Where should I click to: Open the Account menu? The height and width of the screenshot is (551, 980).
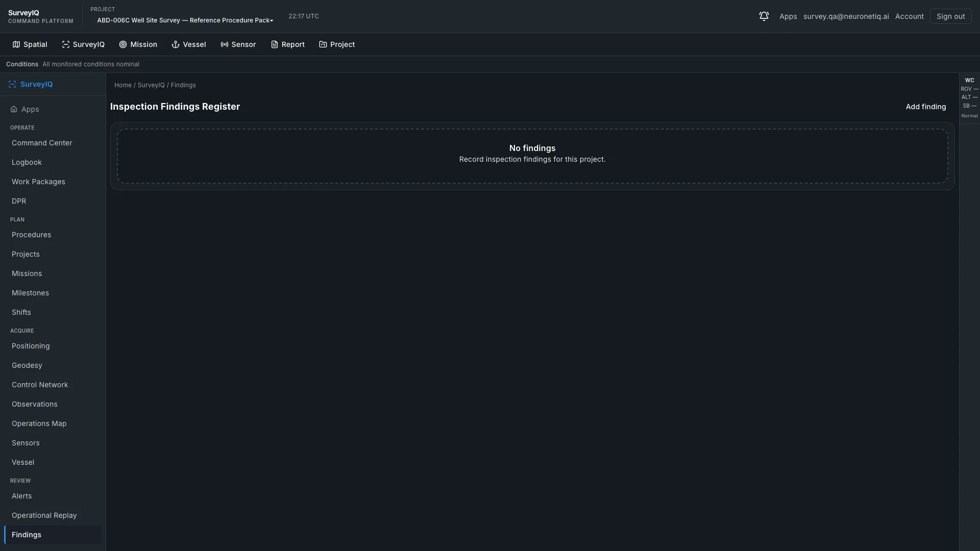click(x=909, y=16)
